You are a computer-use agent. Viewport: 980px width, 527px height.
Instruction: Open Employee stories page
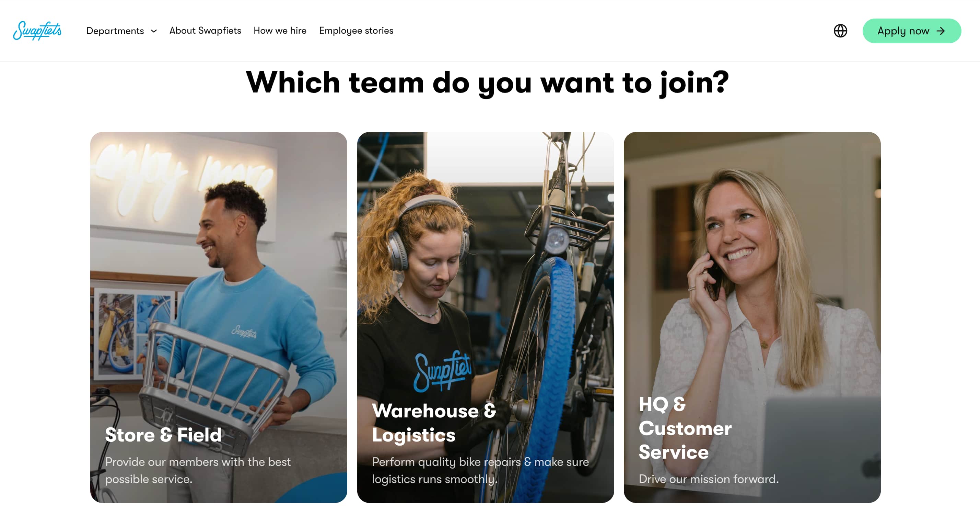click(356, 31)
